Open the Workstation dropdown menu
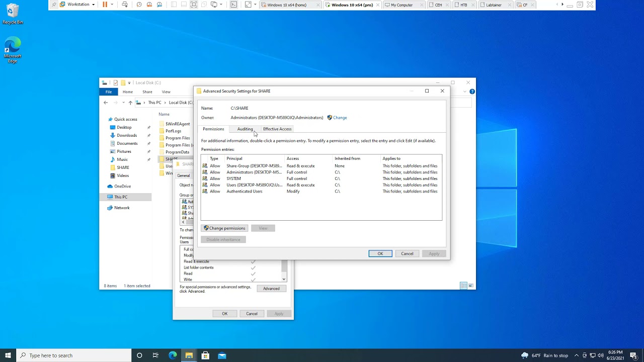This screenshot has height=362, width=644. click(x=77, y=5)
